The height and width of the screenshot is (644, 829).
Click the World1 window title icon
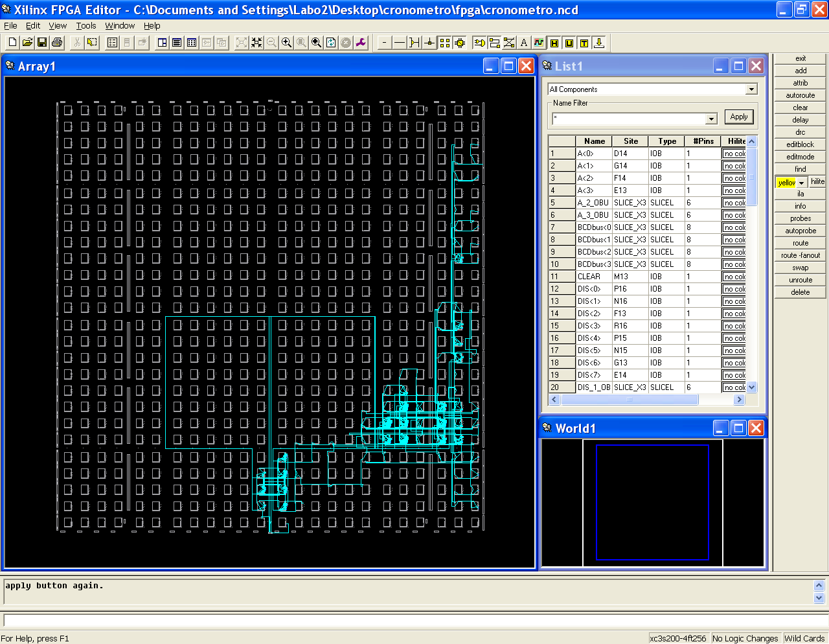click(548, 428)
